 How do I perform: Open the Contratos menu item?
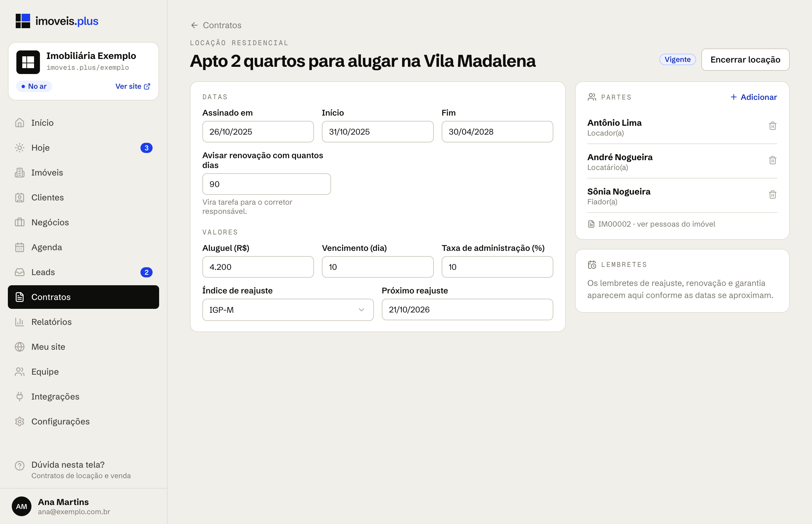click(x=83, y=297)
